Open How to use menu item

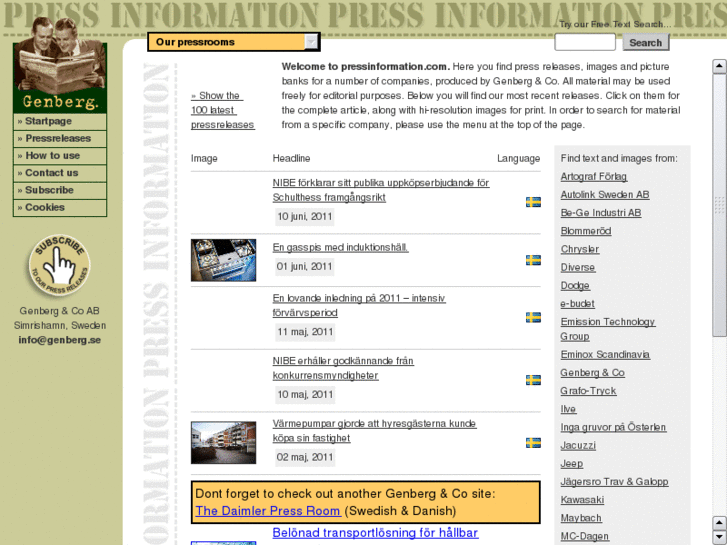point(60,156)
